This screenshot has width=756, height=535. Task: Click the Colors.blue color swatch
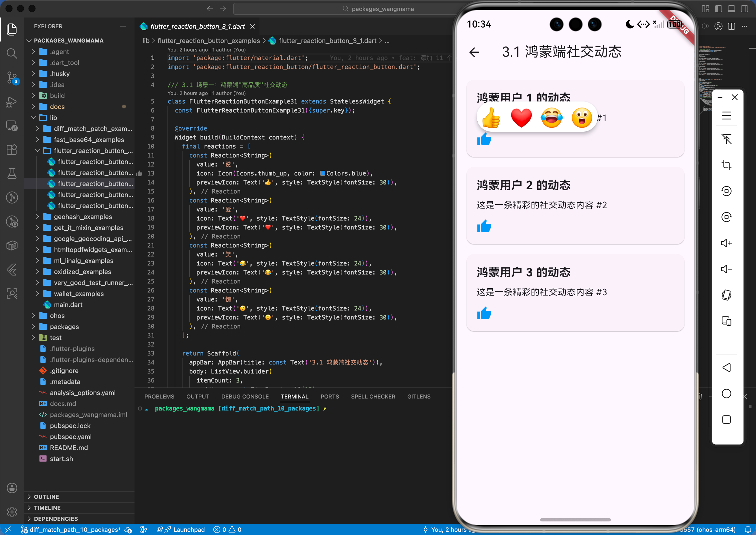pos(323,173)
